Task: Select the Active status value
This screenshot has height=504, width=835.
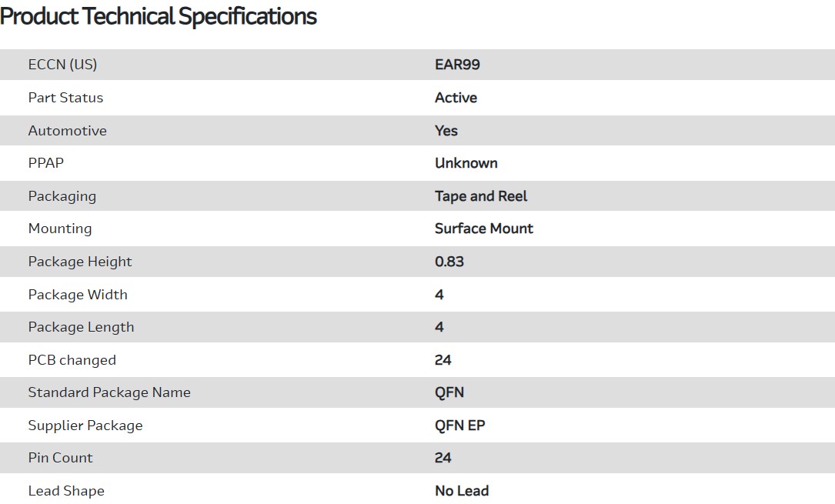Action: click(456, 98)
